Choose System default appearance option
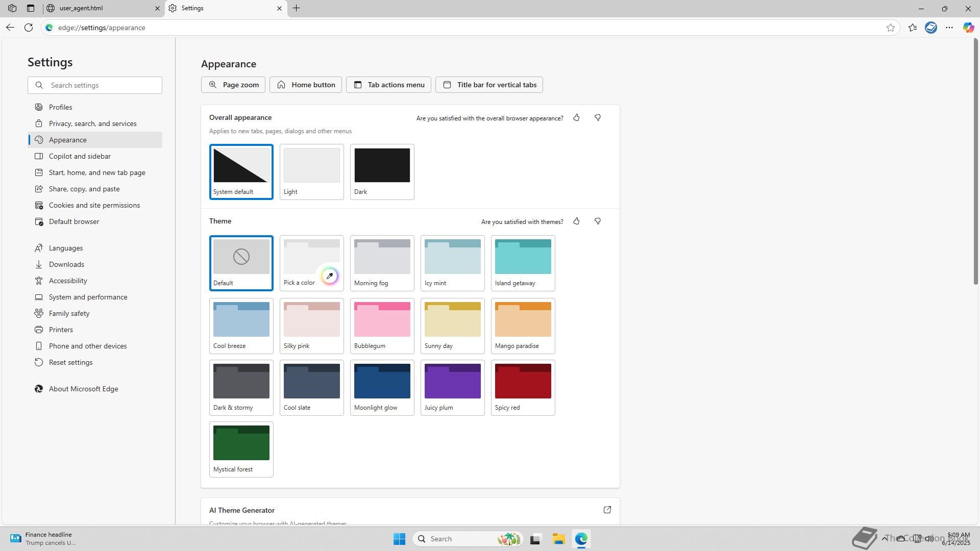Viewport: 980px width, 551px height. coord(241,171)
